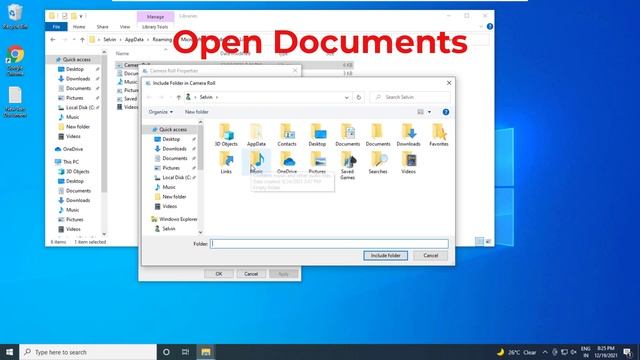Click the Folder name input field
640x360 pixels.
pos(329,244)
